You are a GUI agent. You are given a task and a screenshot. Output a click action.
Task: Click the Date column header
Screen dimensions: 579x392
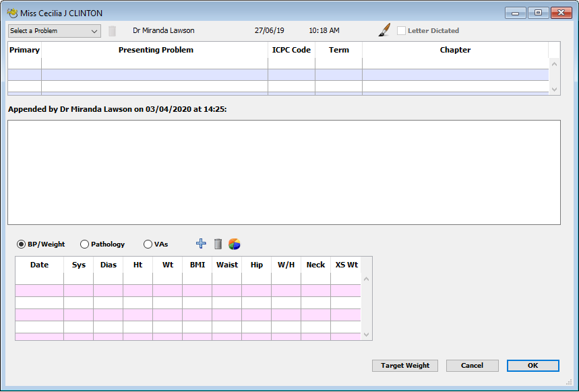tap(38, 264)
